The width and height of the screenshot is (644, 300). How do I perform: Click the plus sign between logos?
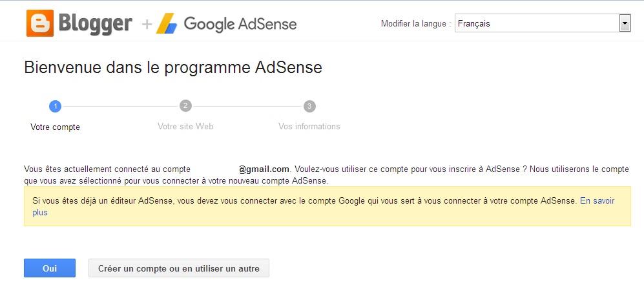coord(147,25)
